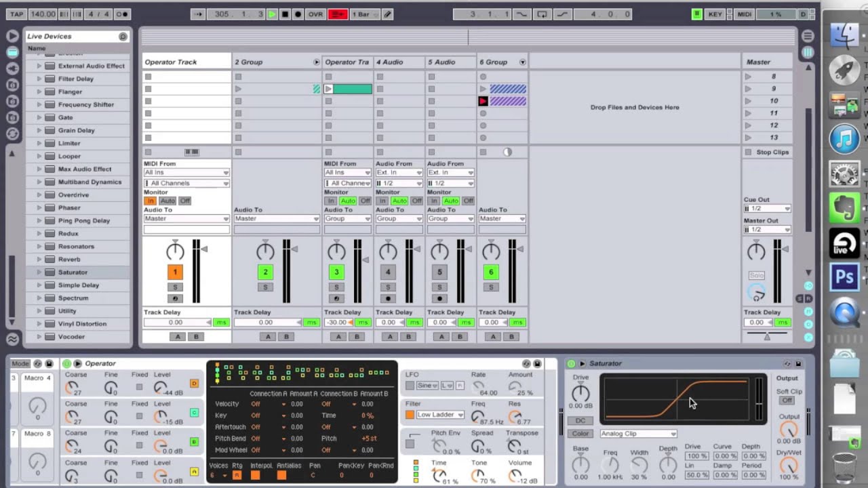Launch the green clip in Operator Tra

[329, 89]
